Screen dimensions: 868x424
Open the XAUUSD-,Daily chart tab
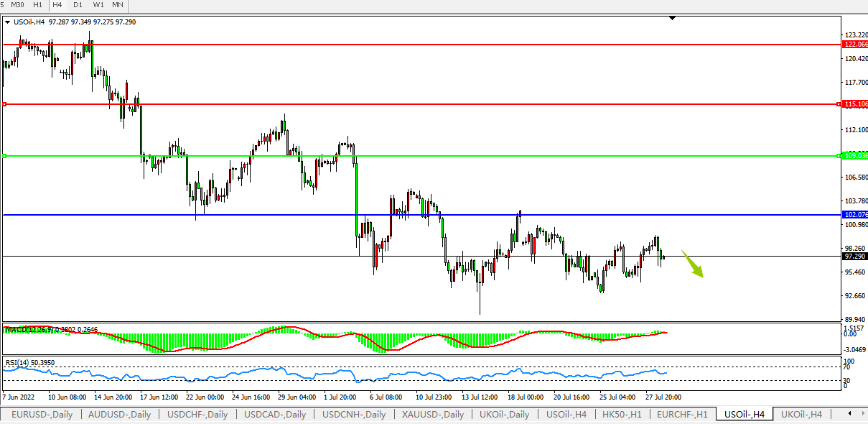click(428, 415)
